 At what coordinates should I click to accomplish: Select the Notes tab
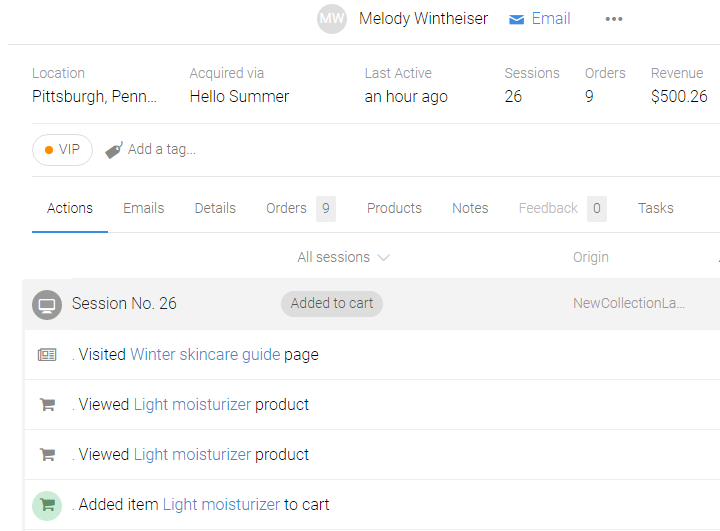coord(470,208)
